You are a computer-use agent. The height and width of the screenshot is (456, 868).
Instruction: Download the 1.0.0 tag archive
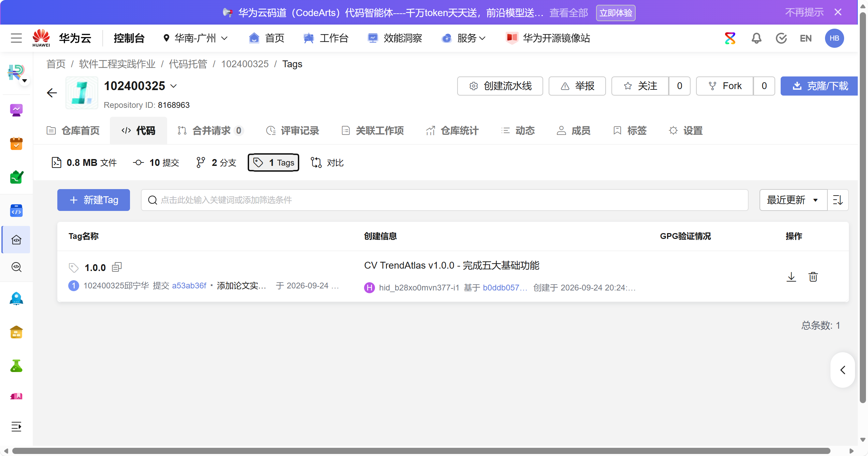[x=791, y=277]
